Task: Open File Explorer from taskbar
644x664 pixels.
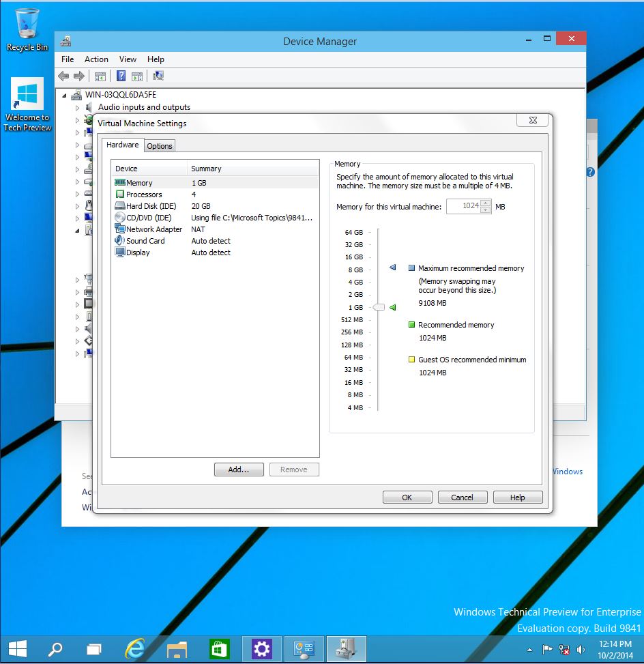Action: pos(177,649)
